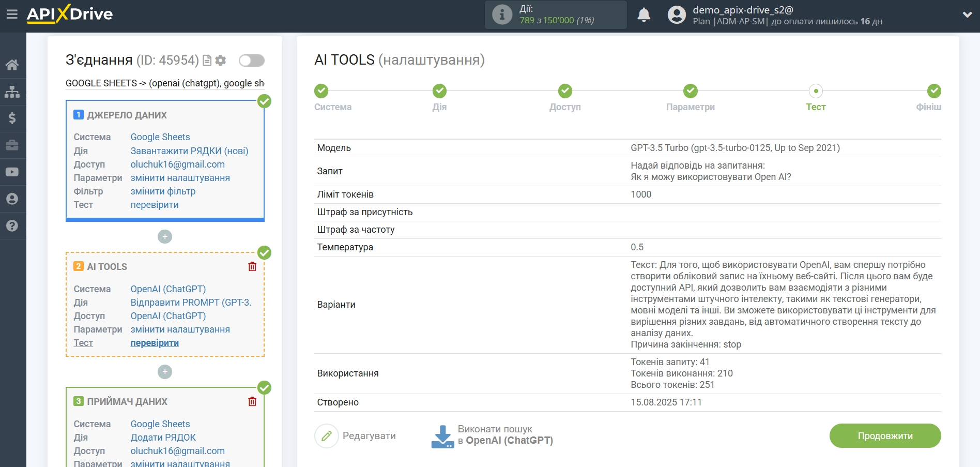Go to Дія step
The width and height of the screenshot is (980, 467).
[439, 98]
